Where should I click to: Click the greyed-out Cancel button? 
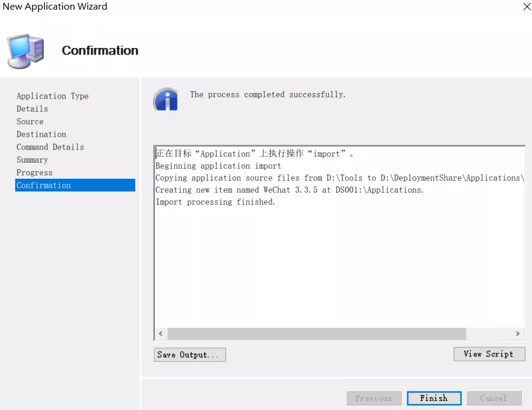493,398
